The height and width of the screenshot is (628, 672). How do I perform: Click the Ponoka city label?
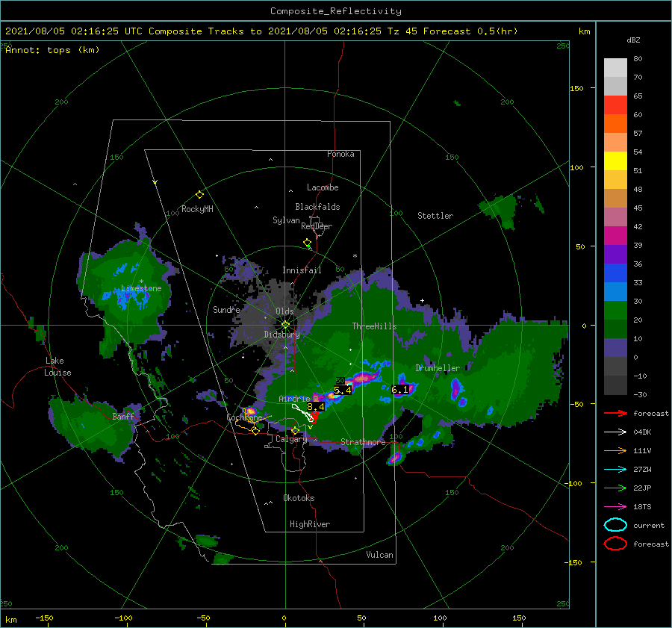340,154
